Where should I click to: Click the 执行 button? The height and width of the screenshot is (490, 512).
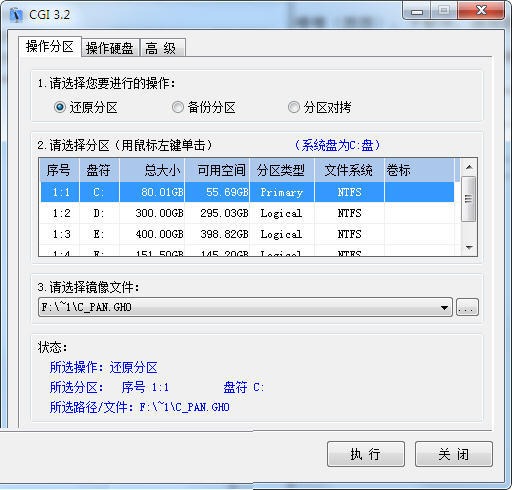click(x=366, y=454)
